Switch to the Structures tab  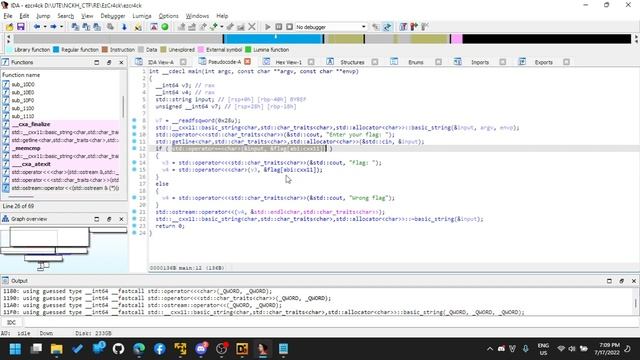352,62
